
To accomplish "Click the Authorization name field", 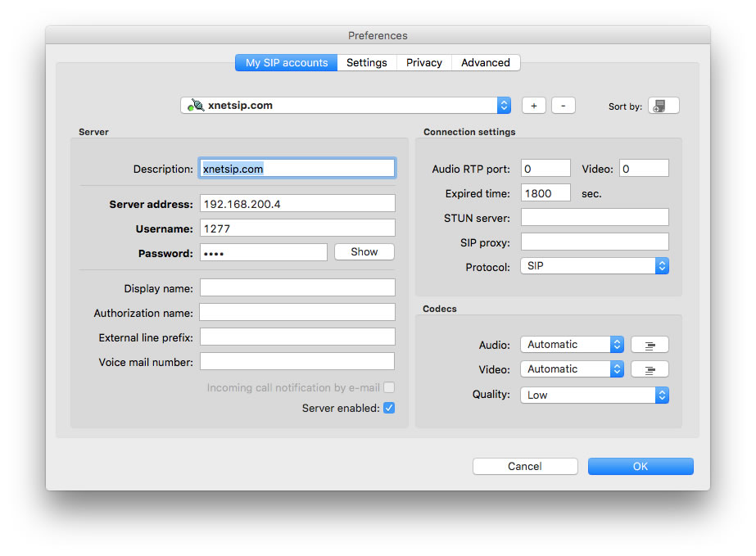I will point(297,312).
